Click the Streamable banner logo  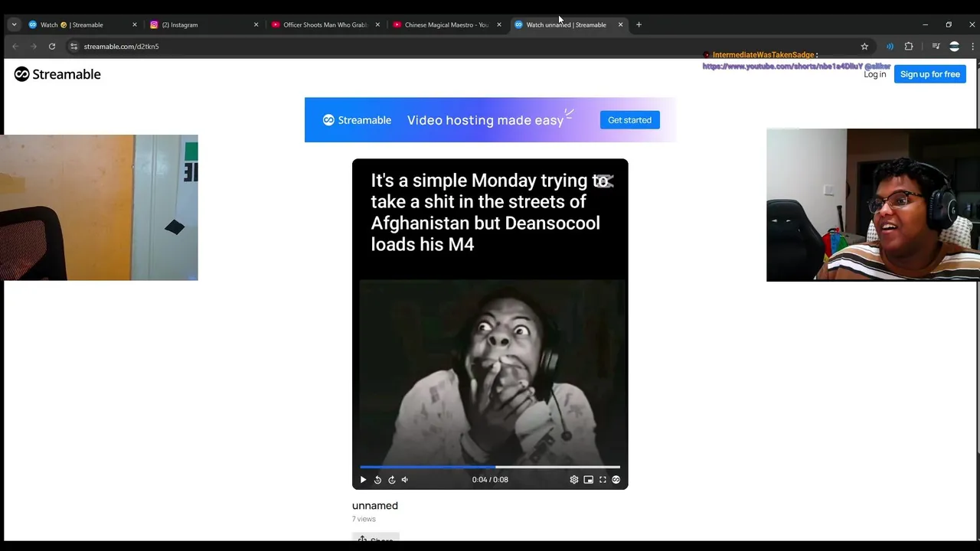pyautogui.click(x=357, y=120)
